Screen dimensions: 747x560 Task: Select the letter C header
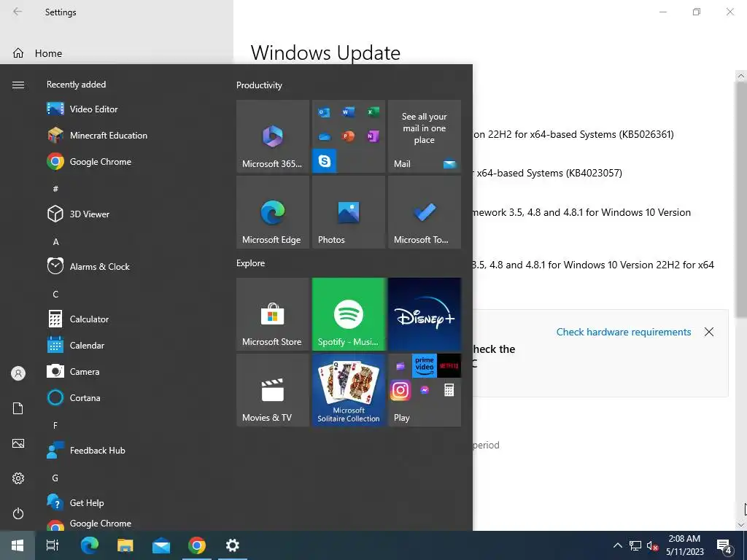pyautogui.click(x=55, y=295)
